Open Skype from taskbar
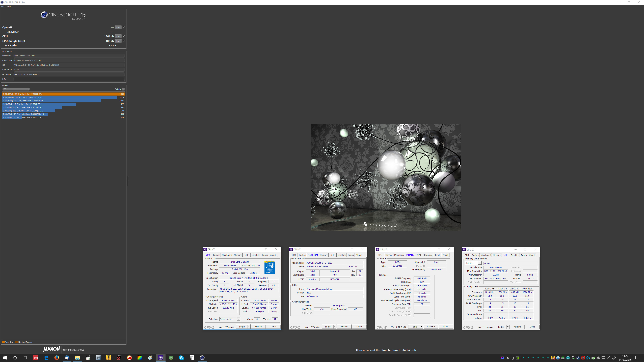Viewport: 644px width, 362px height. point(181,358)
